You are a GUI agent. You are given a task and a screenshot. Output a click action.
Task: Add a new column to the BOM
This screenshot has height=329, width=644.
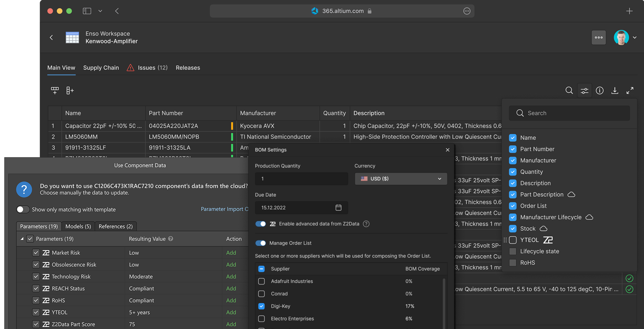[70, 90]
